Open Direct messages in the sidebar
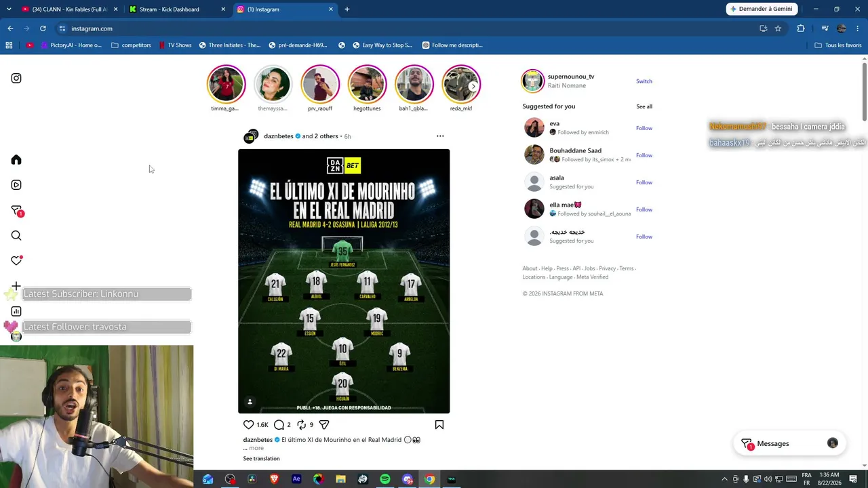The image size is (868, 488). pos(16,211)
